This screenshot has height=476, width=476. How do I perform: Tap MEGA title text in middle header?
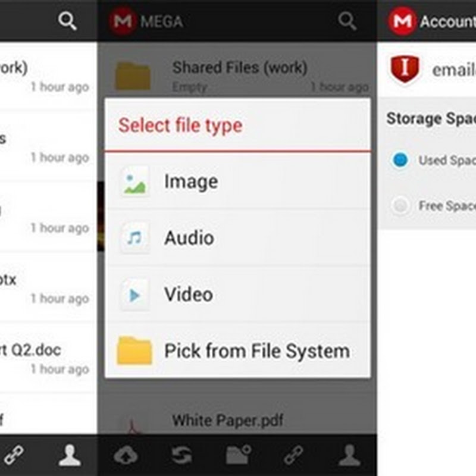click(161, 21)
